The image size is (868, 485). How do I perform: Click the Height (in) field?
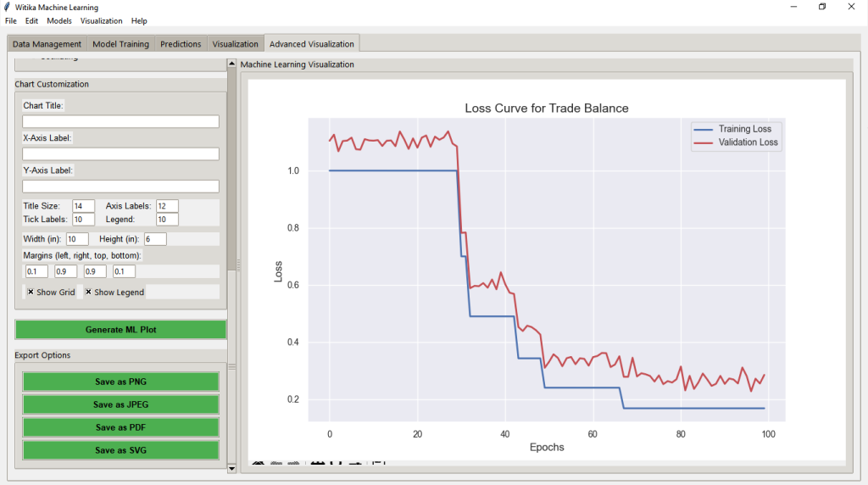[x=155, y=239]
